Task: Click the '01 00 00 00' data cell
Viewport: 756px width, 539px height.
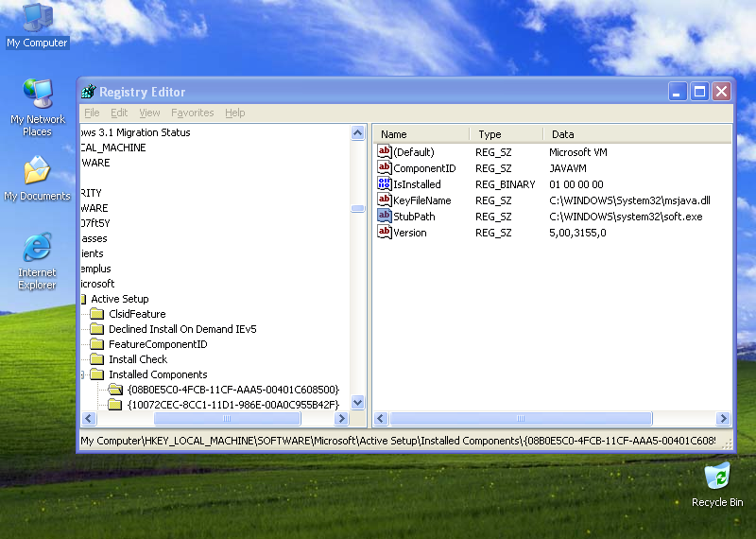Action: point(576,184)
